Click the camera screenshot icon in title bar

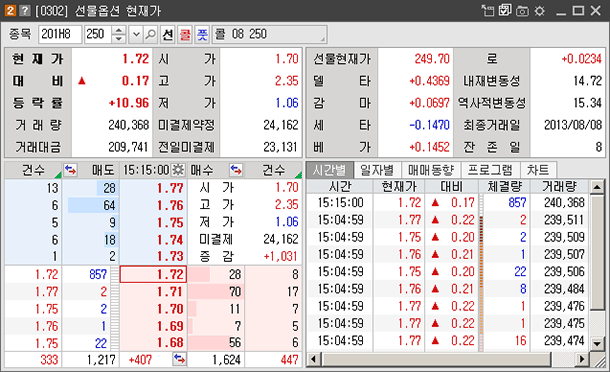point(522,11)
